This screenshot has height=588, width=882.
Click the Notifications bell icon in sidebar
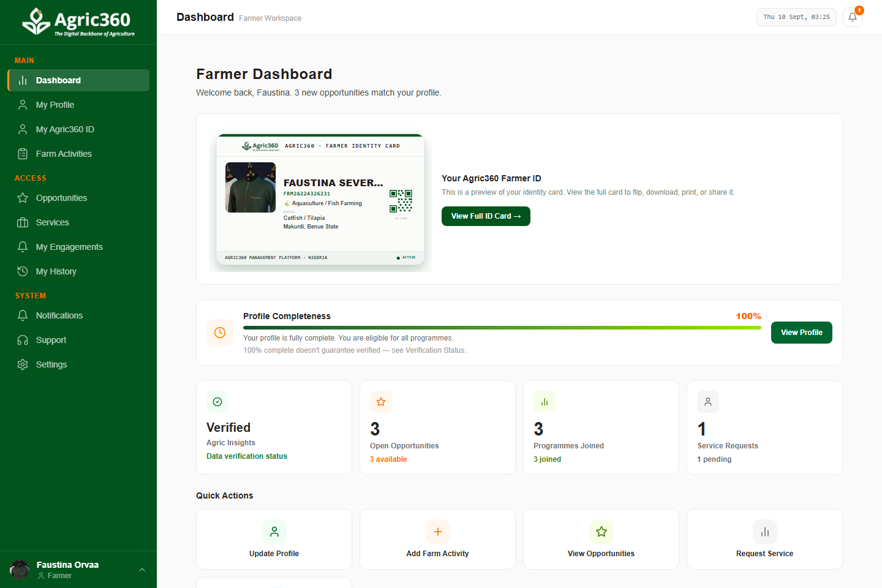click(23, 315)
